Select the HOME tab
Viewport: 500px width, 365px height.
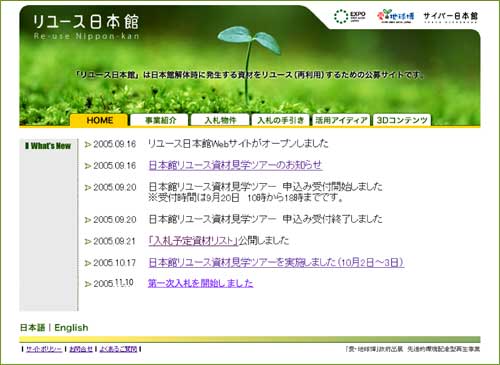(99, 120)
